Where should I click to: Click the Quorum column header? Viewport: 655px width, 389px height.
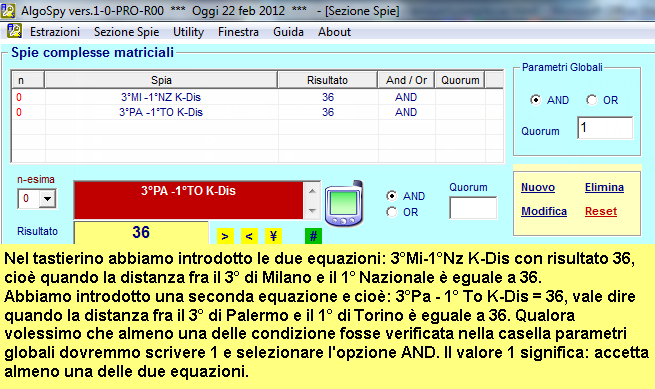460,80
